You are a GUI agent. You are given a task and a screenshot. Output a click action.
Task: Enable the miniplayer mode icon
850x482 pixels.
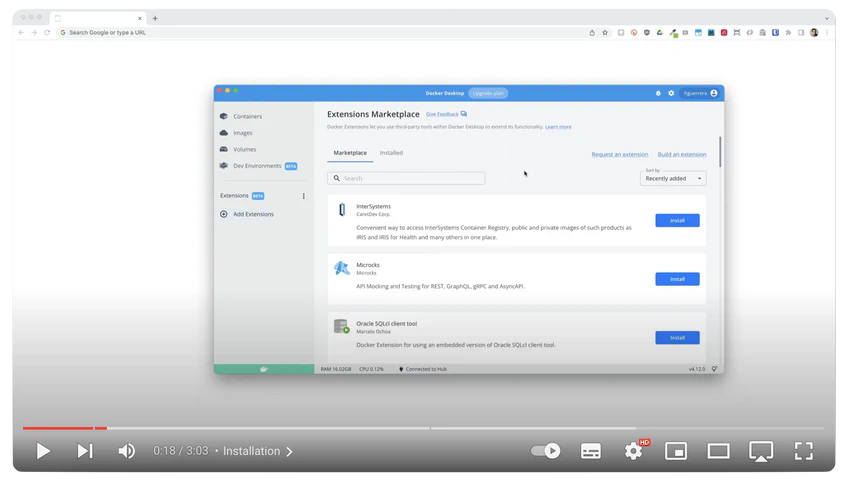tap(676, 451)
